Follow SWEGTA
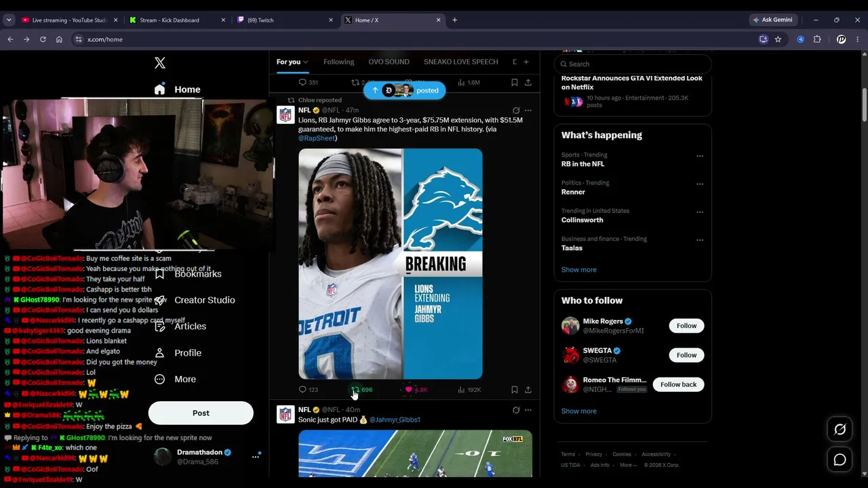The height and width of the screenshot is (488, 868). pyautogui.click(x=686, y=355)
